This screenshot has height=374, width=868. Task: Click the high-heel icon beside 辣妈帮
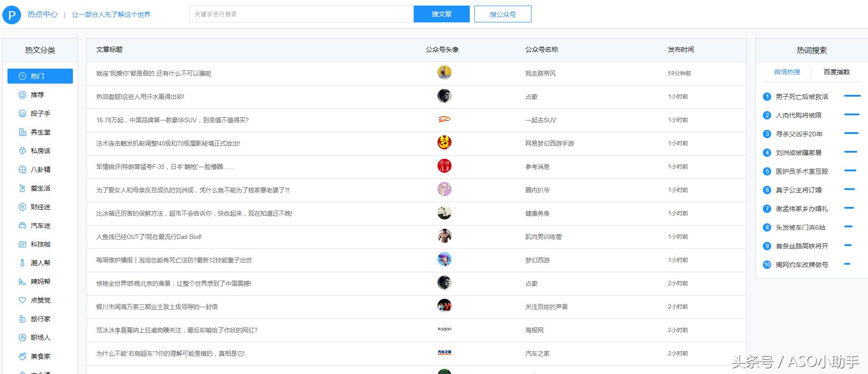[x=22, y=282]
